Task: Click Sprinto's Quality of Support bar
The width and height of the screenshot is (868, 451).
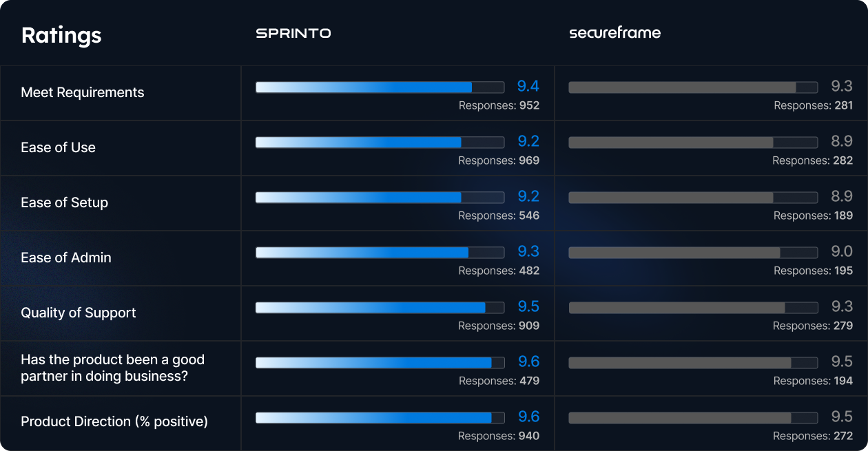Action: (380, 308)
